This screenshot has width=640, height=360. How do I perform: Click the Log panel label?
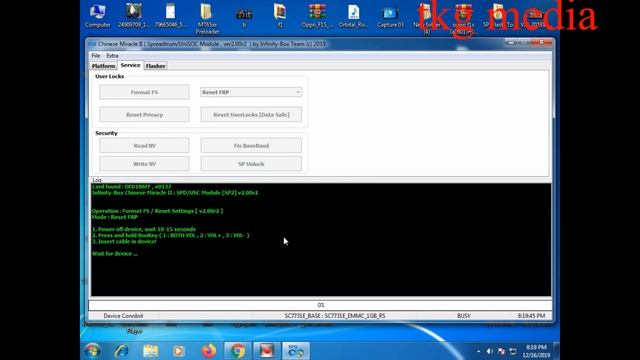pos(97,180)
